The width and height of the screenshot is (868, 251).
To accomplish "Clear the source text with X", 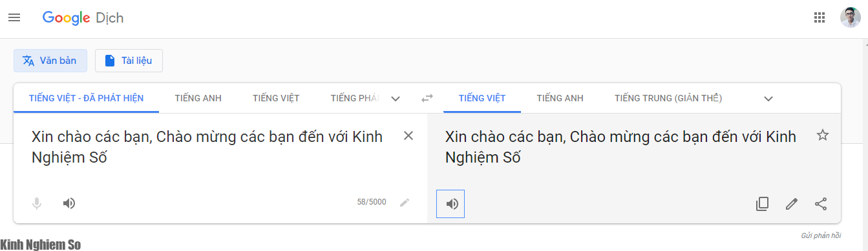I will tap(408, 136).
